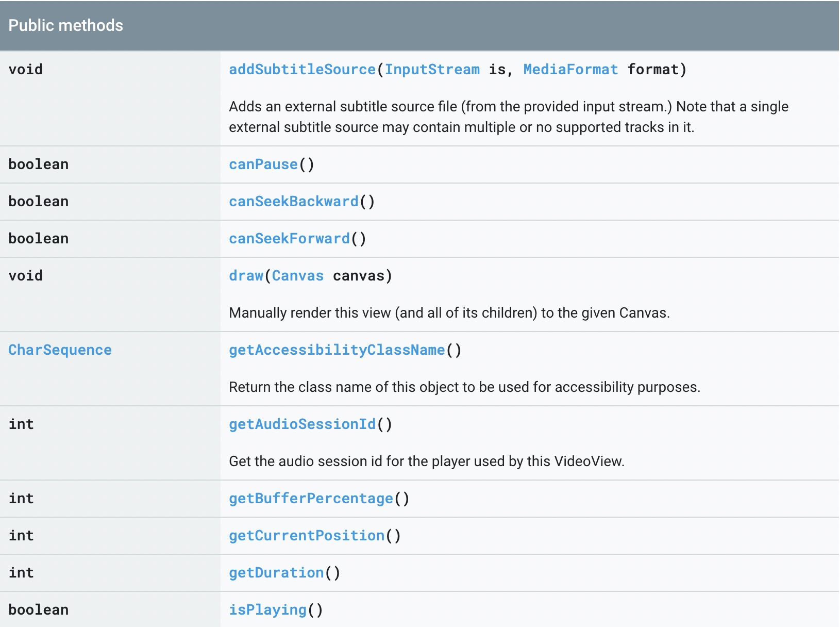Click the draw method link

246,276
